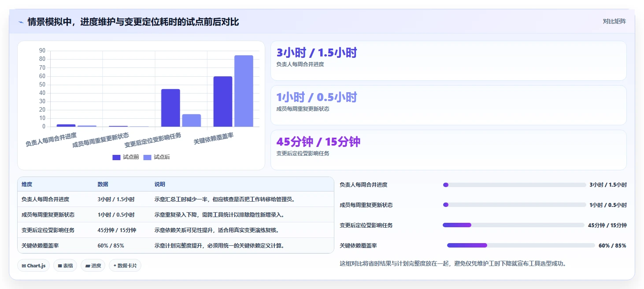The image size is (644, 289).
Task: Select the 表格 chip
Action: pyautogui.click(x=65, y=266)
